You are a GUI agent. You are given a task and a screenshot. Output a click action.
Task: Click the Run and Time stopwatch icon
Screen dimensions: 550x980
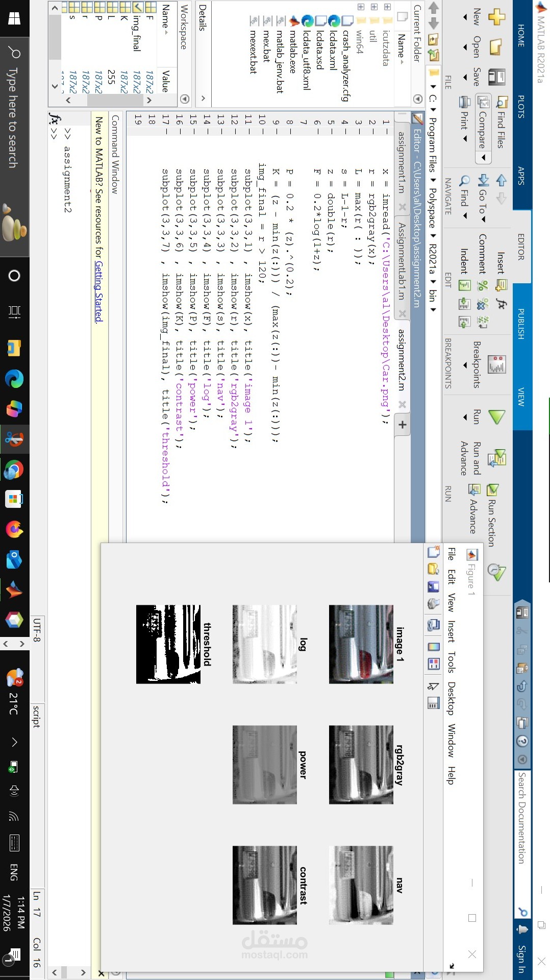click(496, 572)
